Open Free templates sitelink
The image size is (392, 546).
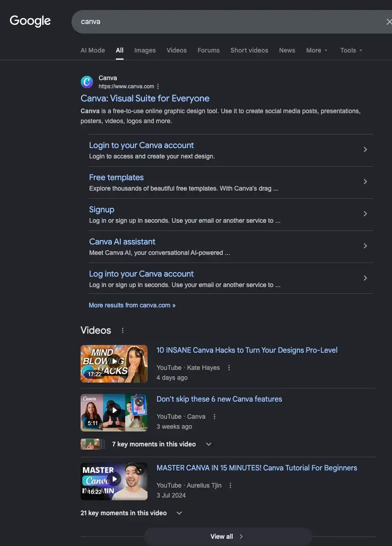click(x=116, y=177)
